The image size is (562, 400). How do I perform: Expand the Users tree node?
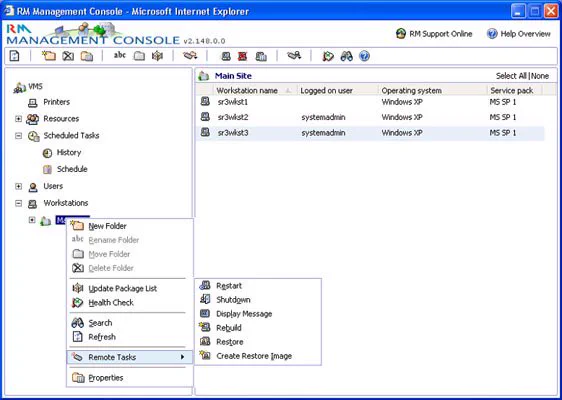[18, 186]
